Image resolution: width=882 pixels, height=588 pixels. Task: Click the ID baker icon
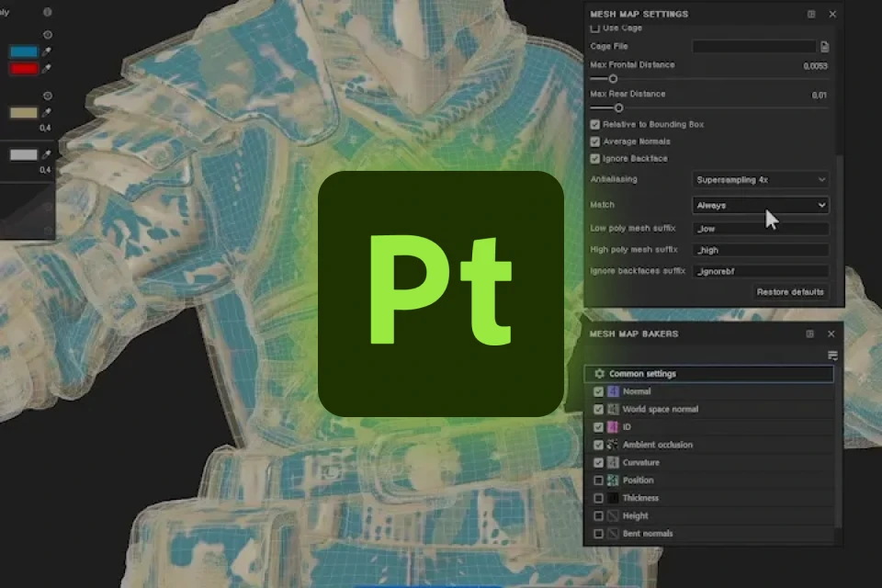coord(613,427)
